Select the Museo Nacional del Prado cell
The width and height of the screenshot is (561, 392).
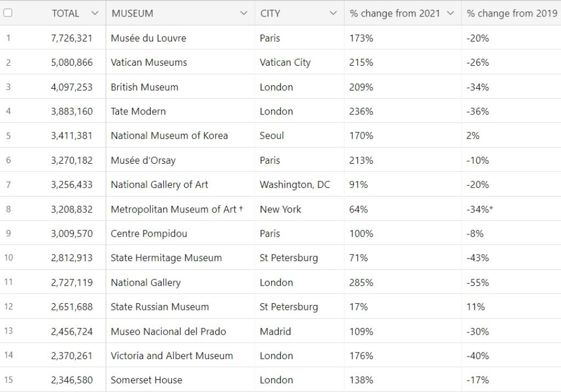click(168, 331)
